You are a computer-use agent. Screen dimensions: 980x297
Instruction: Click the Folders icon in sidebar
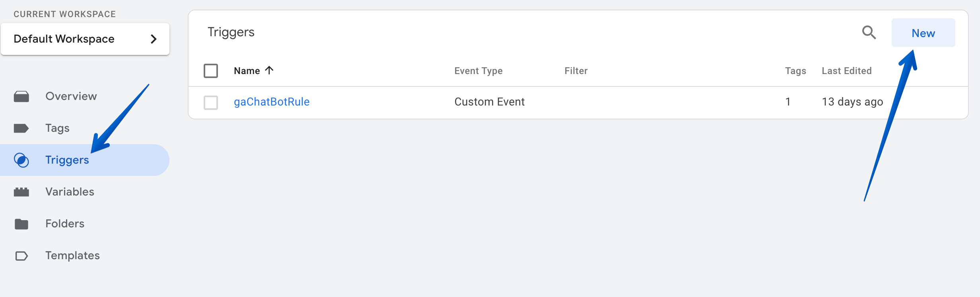(x=21, y=224)
